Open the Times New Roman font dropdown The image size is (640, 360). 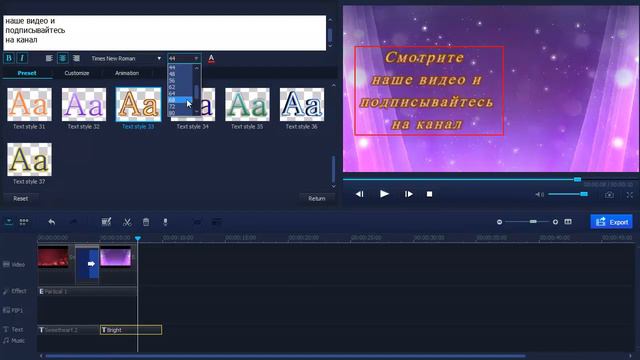(x=126, y=58)
